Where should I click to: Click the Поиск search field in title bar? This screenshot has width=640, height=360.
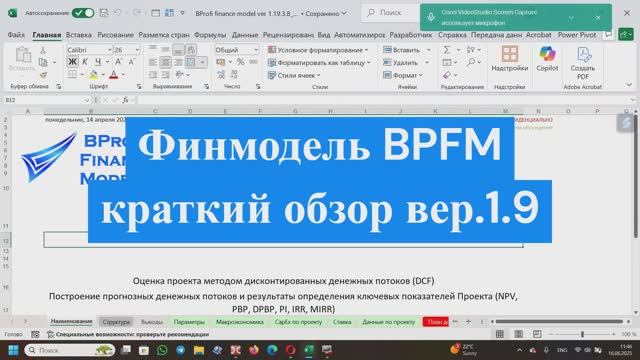coord(390,13)
